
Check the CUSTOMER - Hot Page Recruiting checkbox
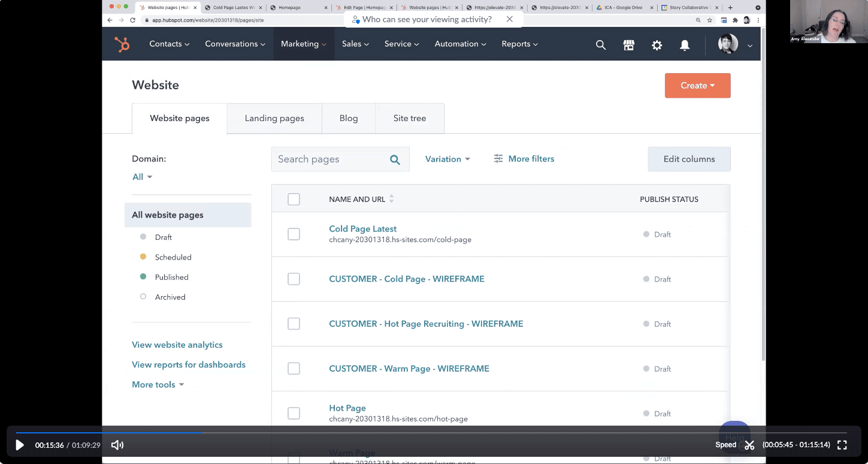[x=294, y=324]
